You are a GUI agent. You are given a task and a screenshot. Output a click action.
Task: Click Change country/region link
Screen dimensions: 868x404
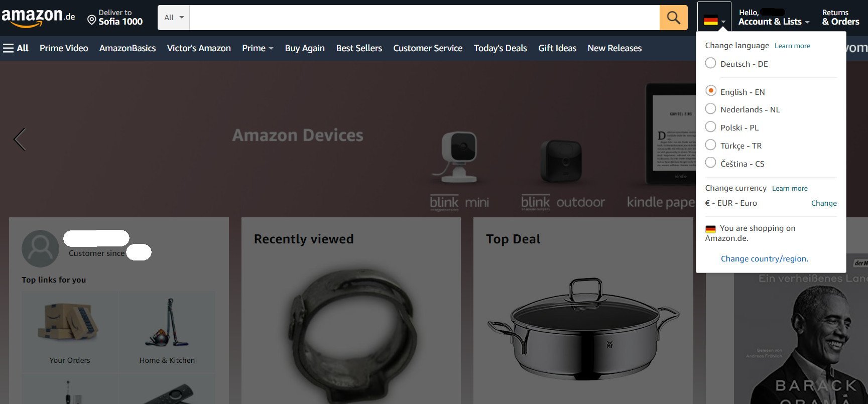tap(764, 259)
